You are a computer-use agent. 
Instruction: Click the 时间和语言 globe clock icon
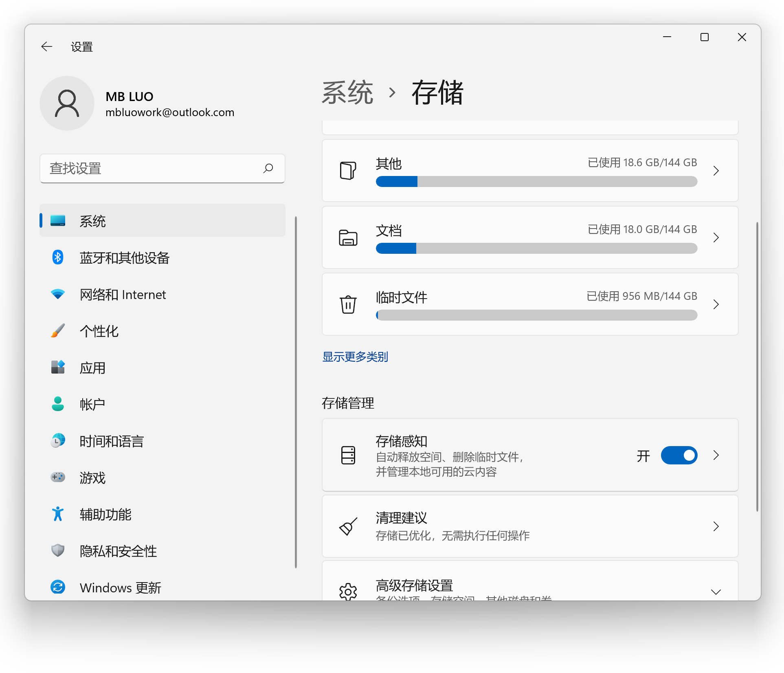point(58,440)
